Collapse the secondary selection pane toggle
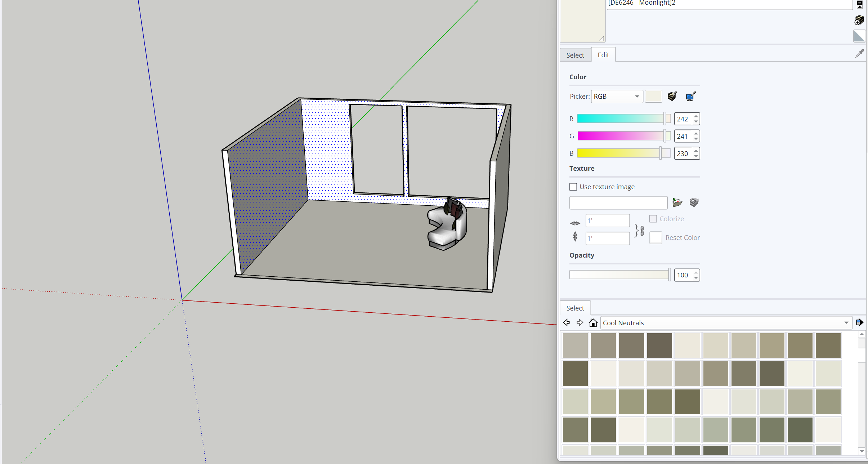Viewport: 868px width, 464px height. [x=859, y=4]
